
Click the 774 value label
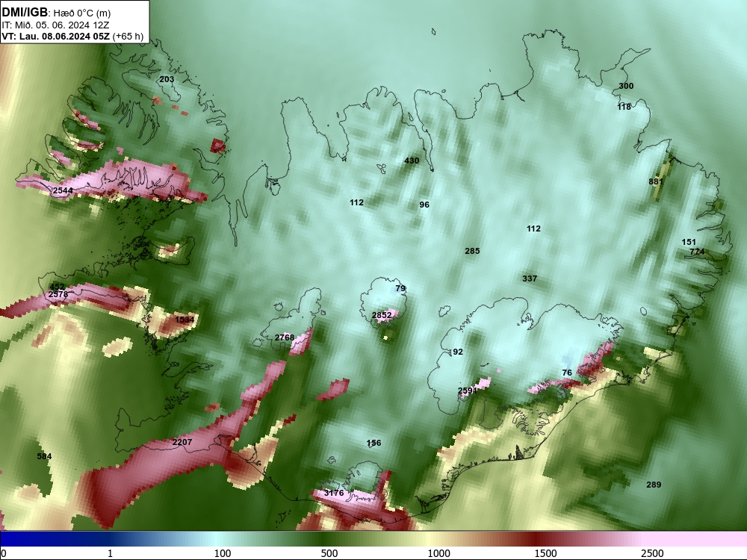(697, 252)
